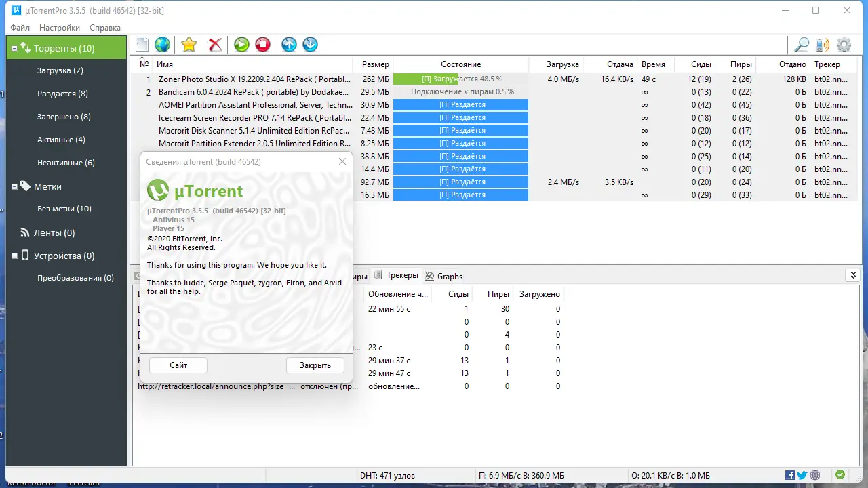Click the red X Remove Torrent icon
The width and height of the screenshot is (868, 488).
point(215,45)
